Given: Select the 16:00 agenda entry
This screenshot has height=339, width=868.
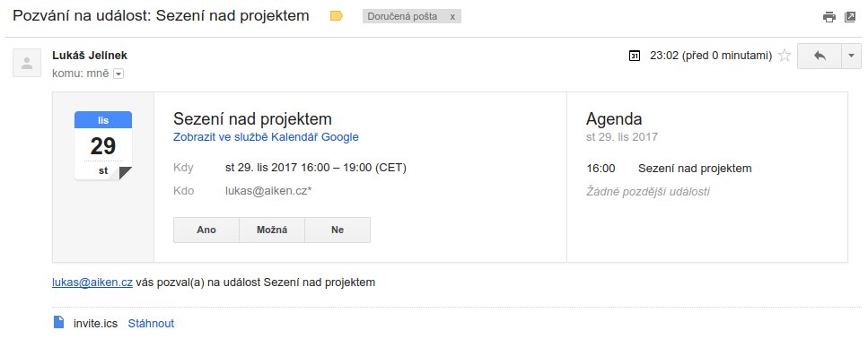Looking at the screenshot, I should 669,168.
